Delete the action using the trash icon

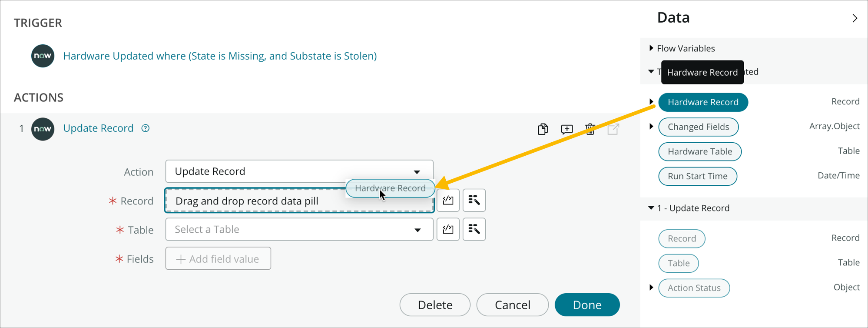pos(590,129)
